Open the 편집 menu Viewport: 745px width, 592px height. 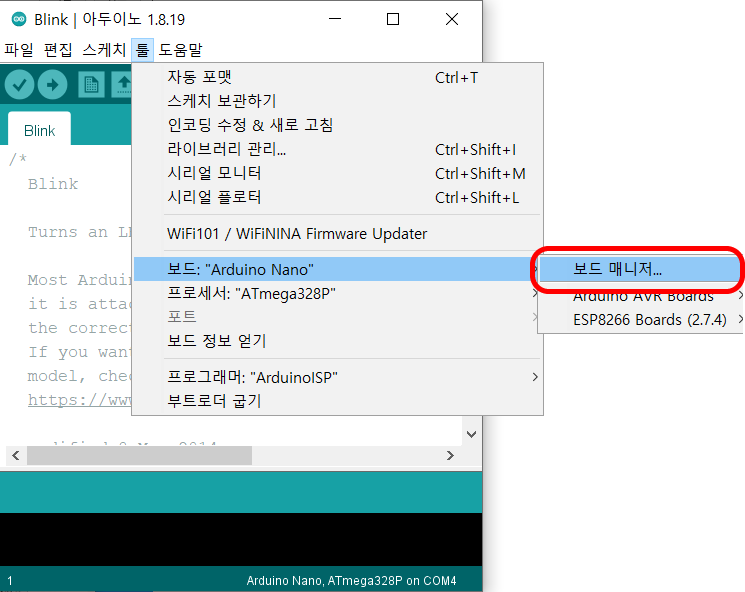coord(58,50)
